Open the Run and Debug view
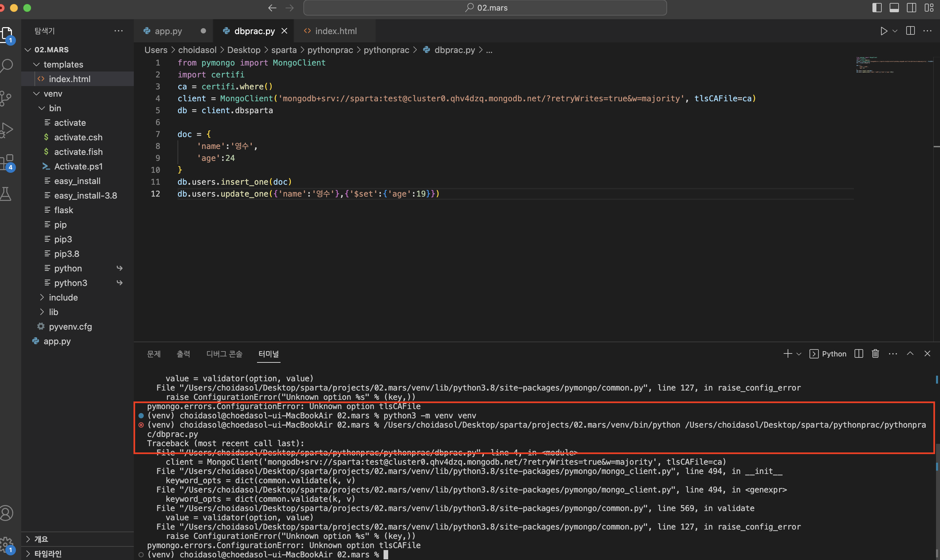The width and height of the screenshot is (940, 560). (7, 130)
